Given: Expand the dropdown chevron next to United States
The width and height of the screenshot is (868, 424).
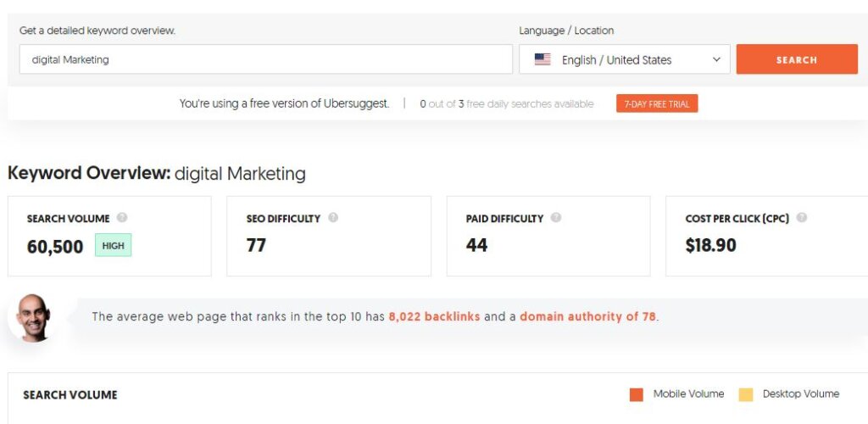Looking at the screenshot, I should [716, 59].
